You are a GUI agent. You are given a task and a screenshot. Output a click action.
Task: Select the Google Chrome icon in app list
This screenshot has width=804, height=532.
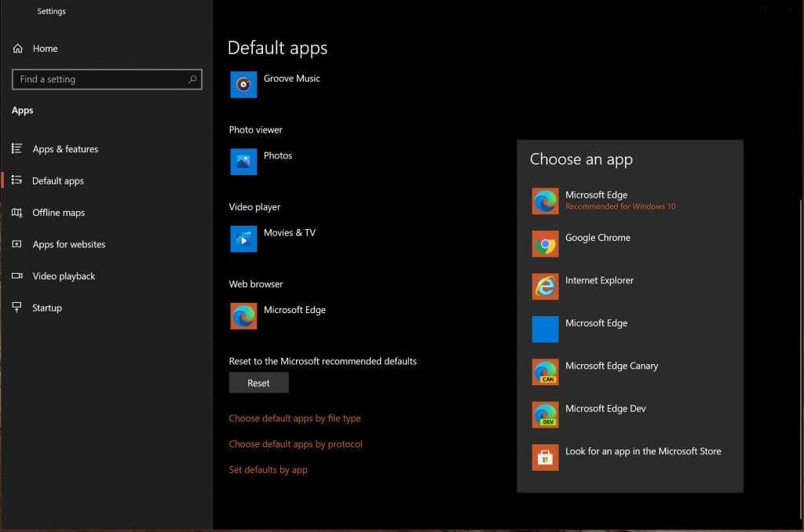545,243
